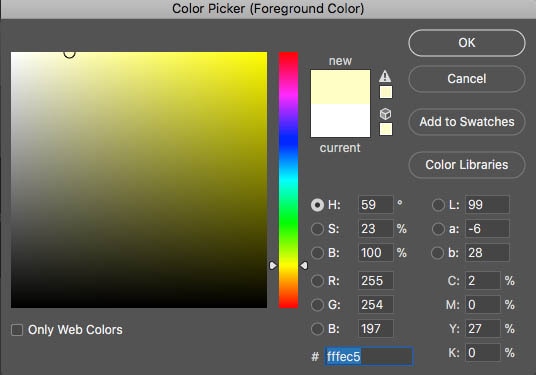This screenshot has width=536, height=375.
Task: Select the in-gamut color swatch below the warning triangle
Action: [386, 92]
